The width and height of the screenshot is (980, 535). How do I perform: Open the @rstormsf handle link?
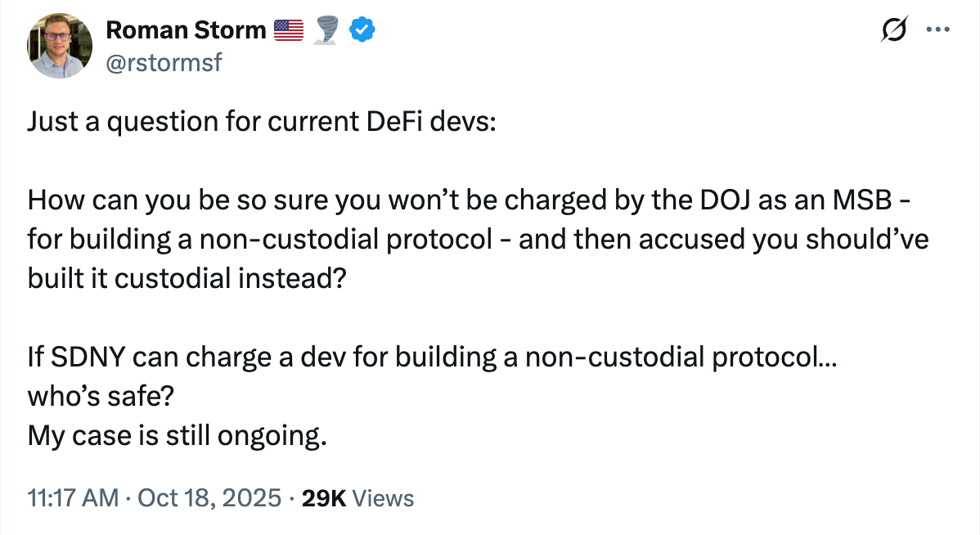click(x=164, y=64)
